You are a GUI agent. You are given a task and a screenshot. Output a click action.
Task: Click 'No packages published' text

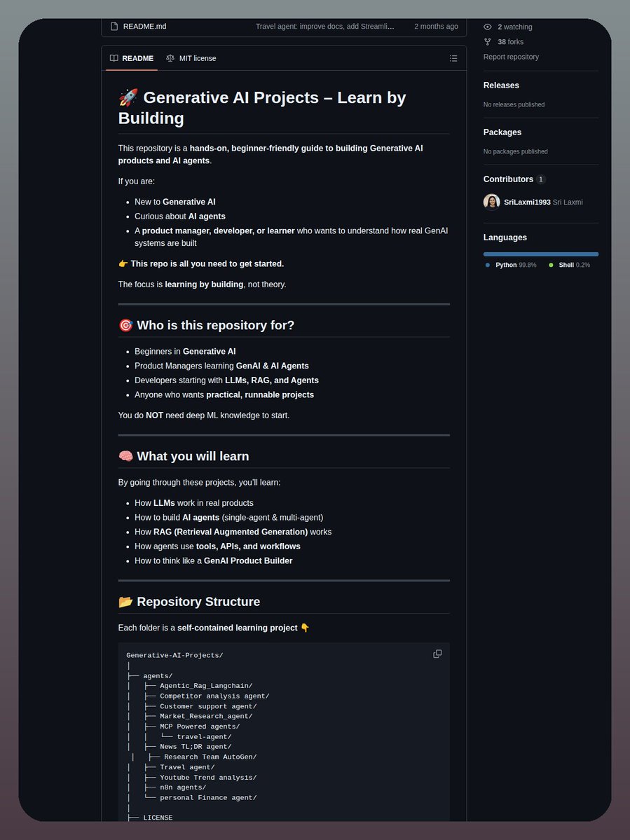click(515, 151)
